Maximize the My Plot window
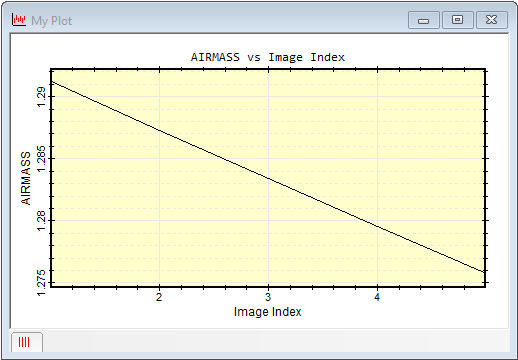The height and width of the screenshot is (360, 518). pyautogui.click(x=458, y=20)
